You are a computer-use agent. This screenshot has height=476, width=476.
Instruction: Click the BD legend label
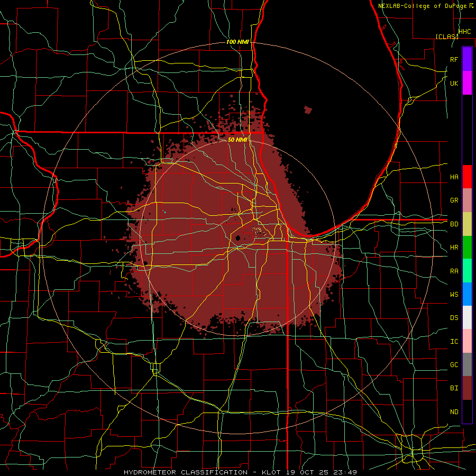(454, 224)
